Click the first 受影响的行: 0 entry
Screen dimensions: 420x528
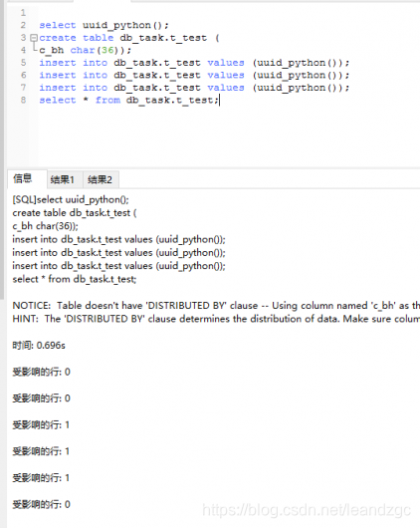42,372
